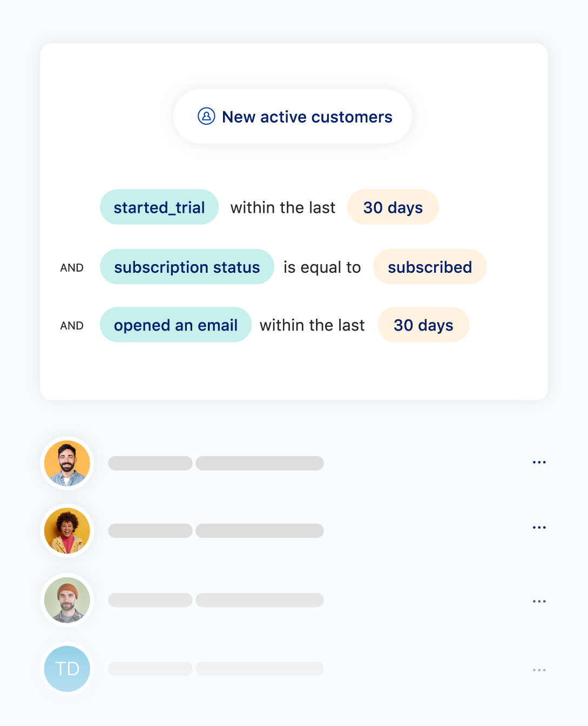This screenshot has height=726, width=588.
Task: Select the subscription status attribute chip
Action: pos(187,267)
